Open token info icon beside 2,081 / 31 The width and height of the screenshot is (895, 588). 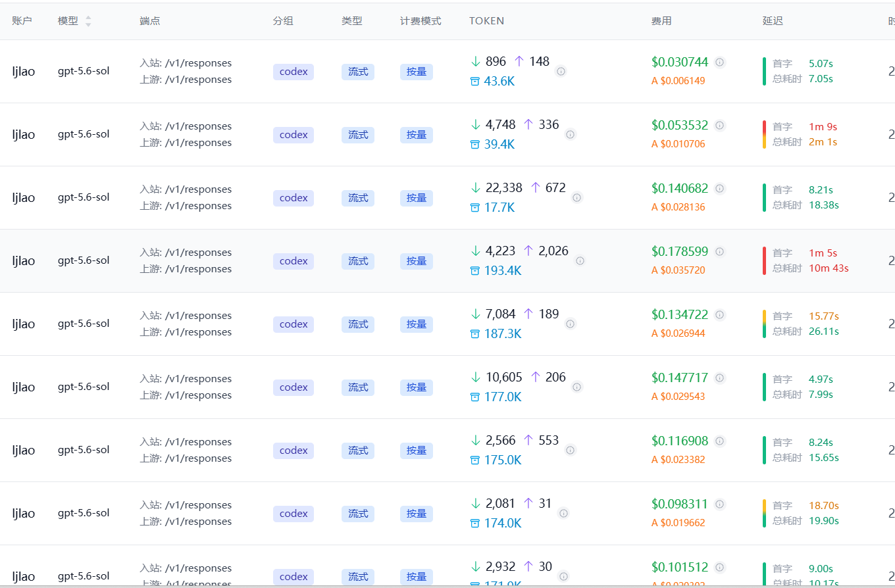coord(563,514)
